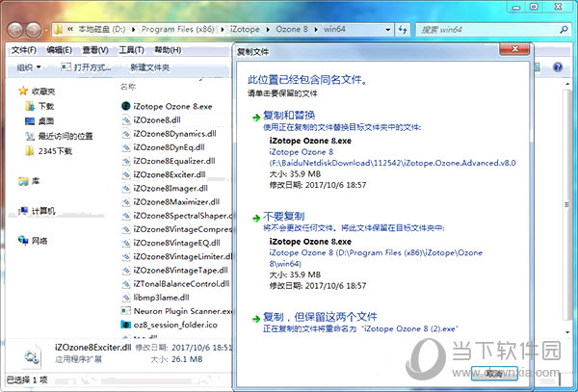Click the 计算机 computer icon
Viewport: 578px width, 392px height.
[23, 211]
